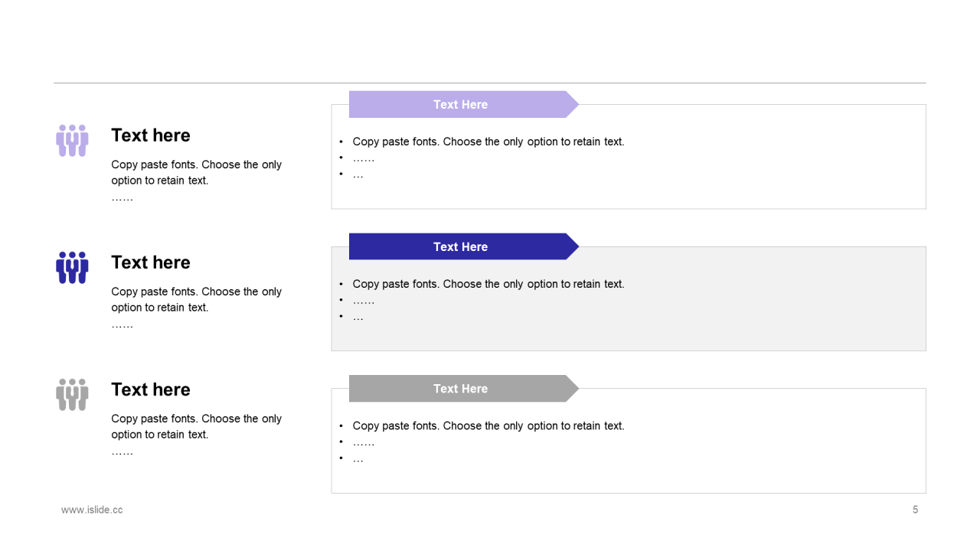Select the second 'Text here' heading beside blue icon

point(151,262)
